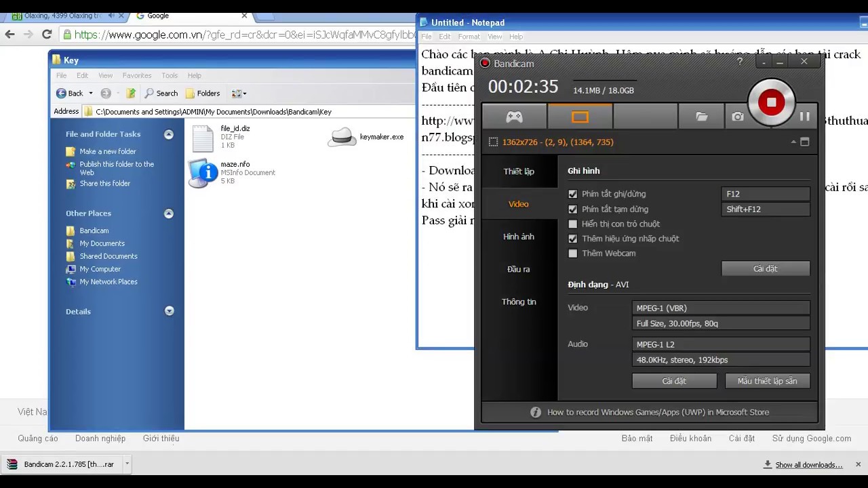Reload the page in Chrome
Viewport: 868px width, 488px height.
47,35
